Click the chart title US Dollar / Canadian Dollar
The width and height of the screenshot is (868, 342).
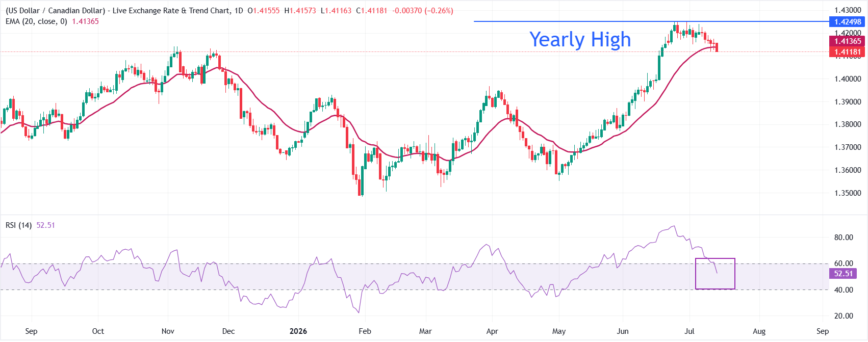pyautogui.click(x=55, y=10)
